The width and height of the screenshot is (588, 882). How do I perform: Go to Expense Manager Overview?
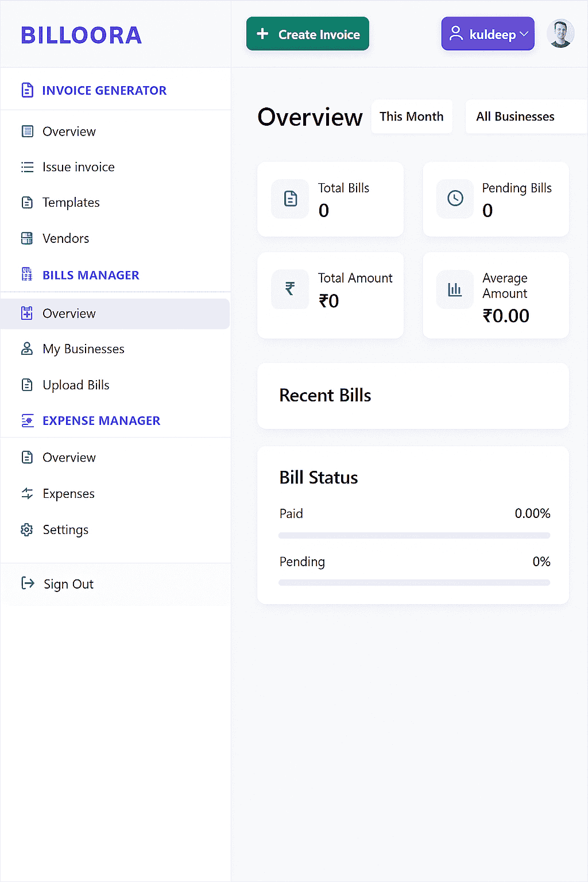(69, 458)
